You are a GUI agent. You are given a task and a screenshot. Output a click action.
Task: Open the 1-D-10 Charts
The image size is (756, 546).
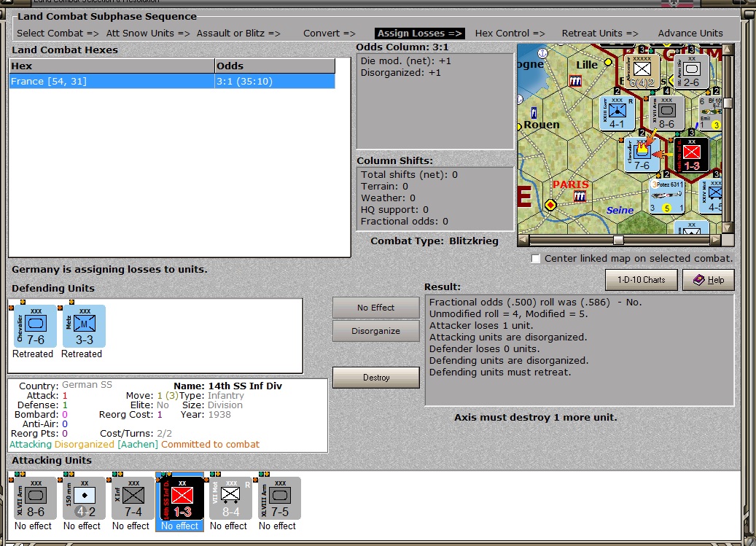point(641,280)
